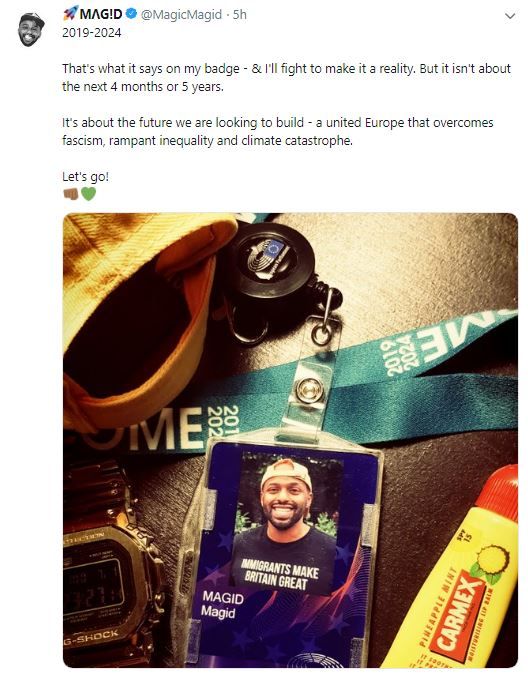528x678 pixels.
Task: Click the MAGID Magid name on badge
Action: (222, 604)
